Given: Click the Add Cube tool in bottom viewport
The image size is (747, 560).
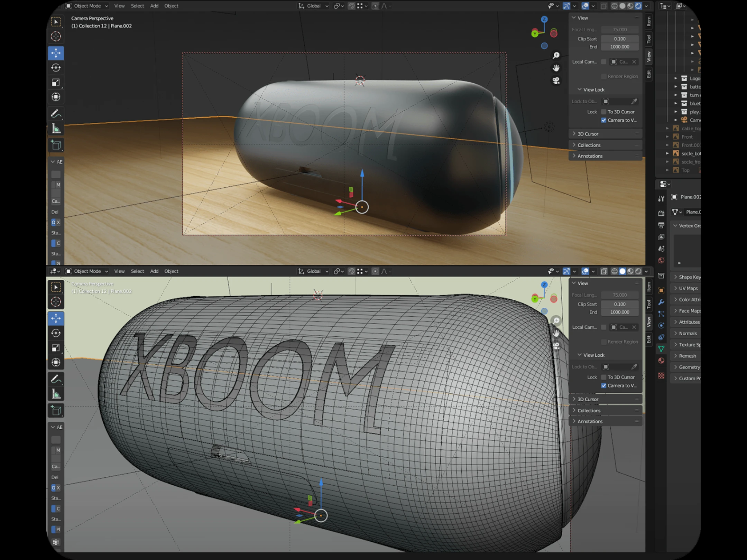Looking at the screenshot, I should (x=56, y=411).
